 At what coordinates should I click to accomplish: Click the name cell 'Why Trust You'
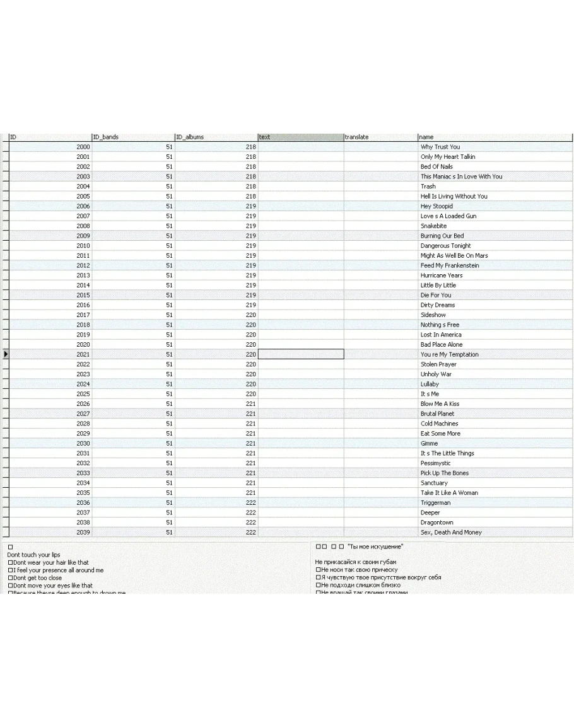click(440, 147)
